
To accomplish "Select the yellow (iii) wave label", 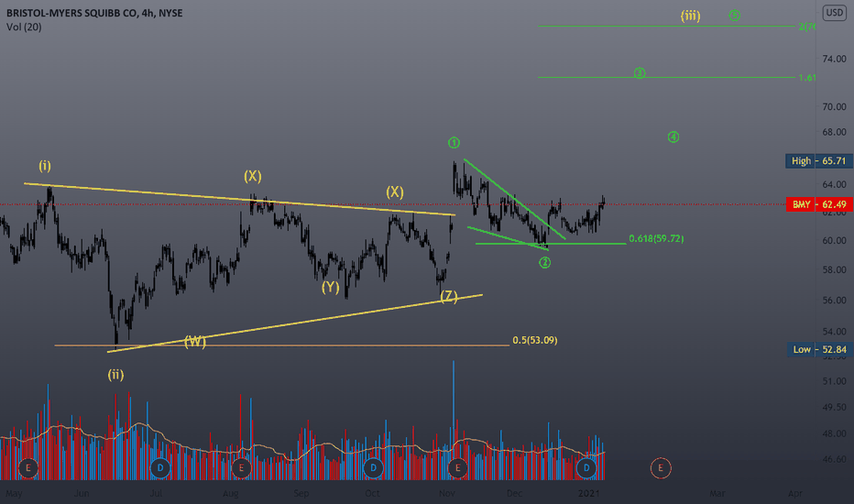I will 691,16.
